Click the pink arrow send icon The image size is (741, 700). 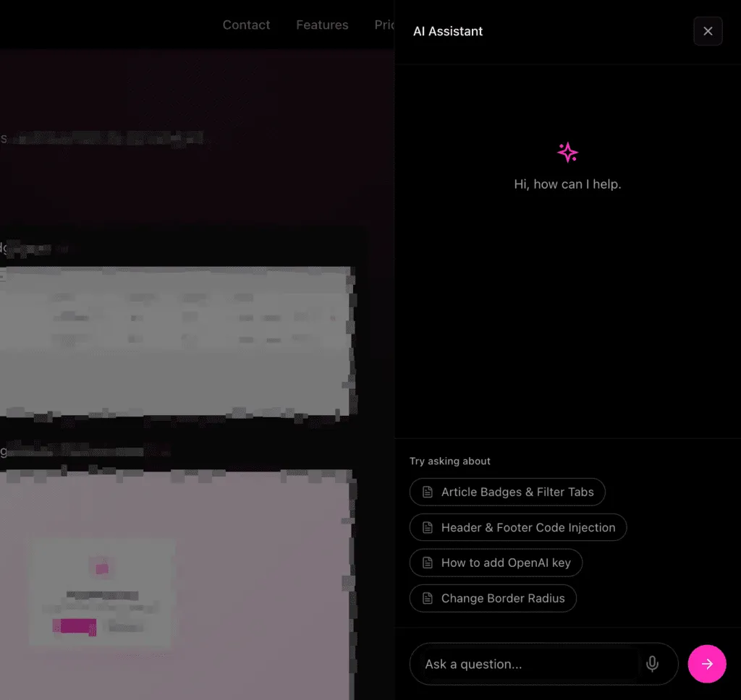[707, 664]
